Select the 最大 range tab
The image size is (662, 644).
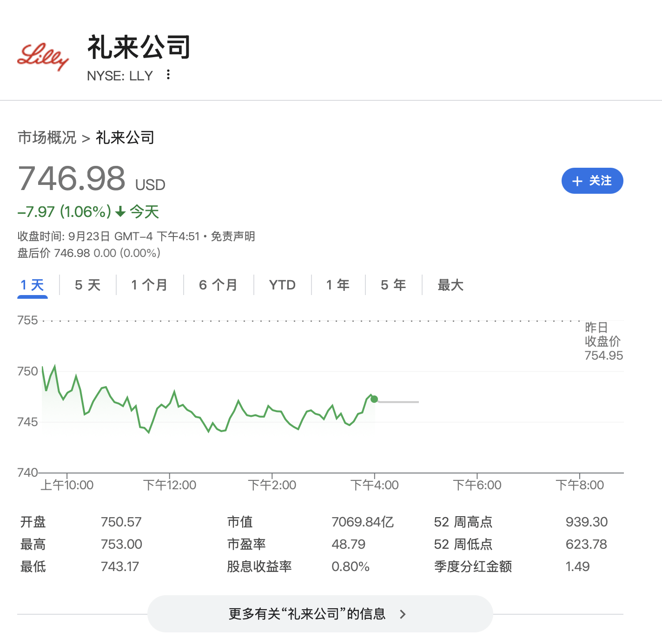(x=450, y=285)
